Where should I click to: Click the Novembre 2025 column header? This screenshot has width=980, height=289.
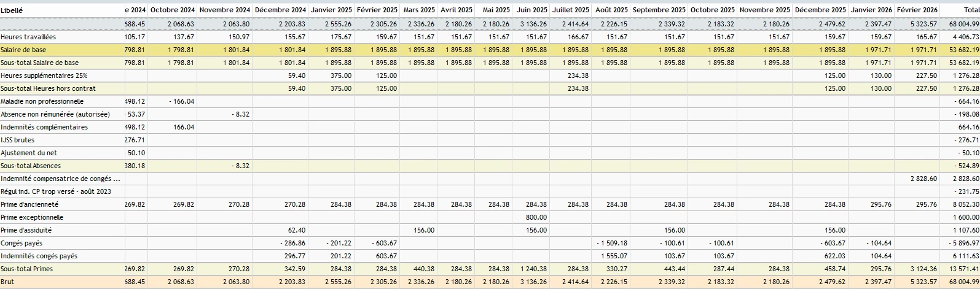764,10
